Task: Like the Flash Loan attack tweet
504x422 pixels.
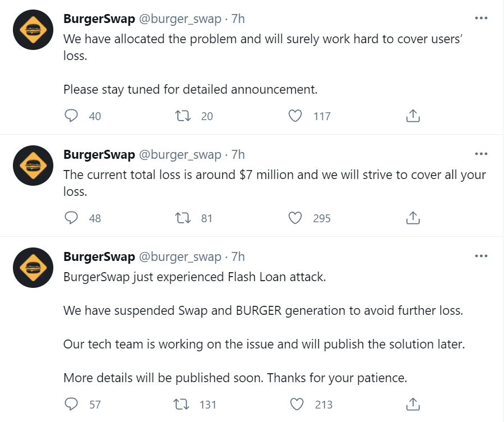Action: click(297, 405)
